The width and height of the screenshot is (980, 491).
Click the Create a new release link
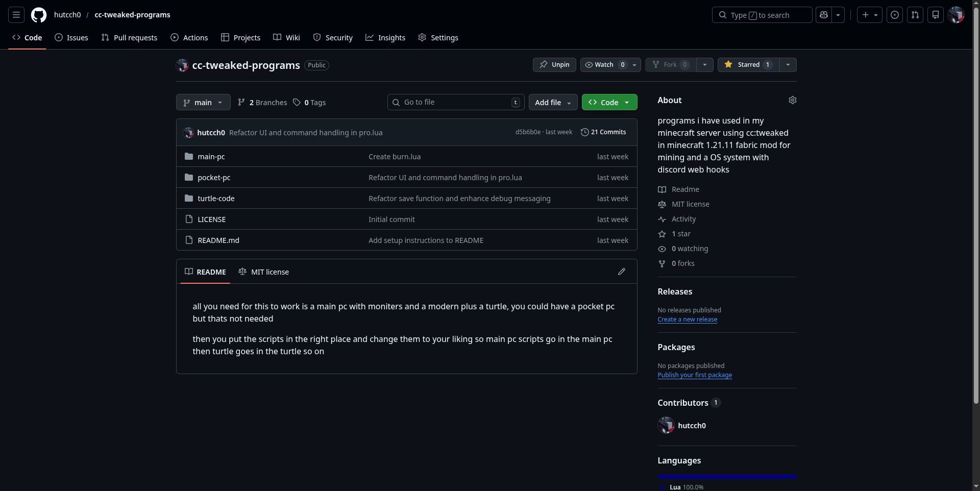687,320
